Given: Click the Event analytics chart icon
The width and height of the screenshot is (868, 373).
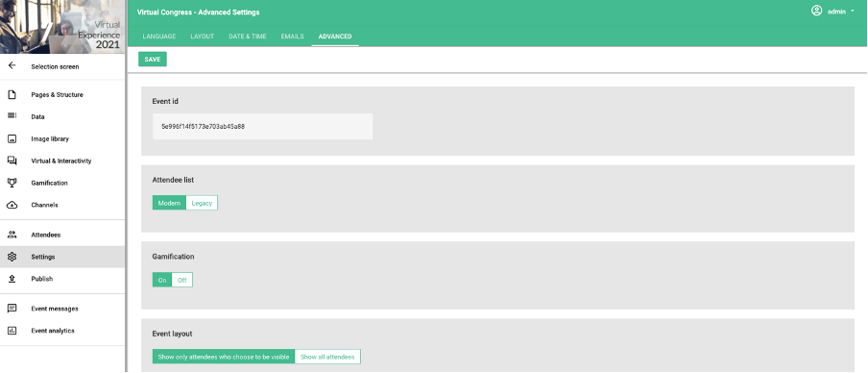Looking at the screenshot, I should (12, 331).
